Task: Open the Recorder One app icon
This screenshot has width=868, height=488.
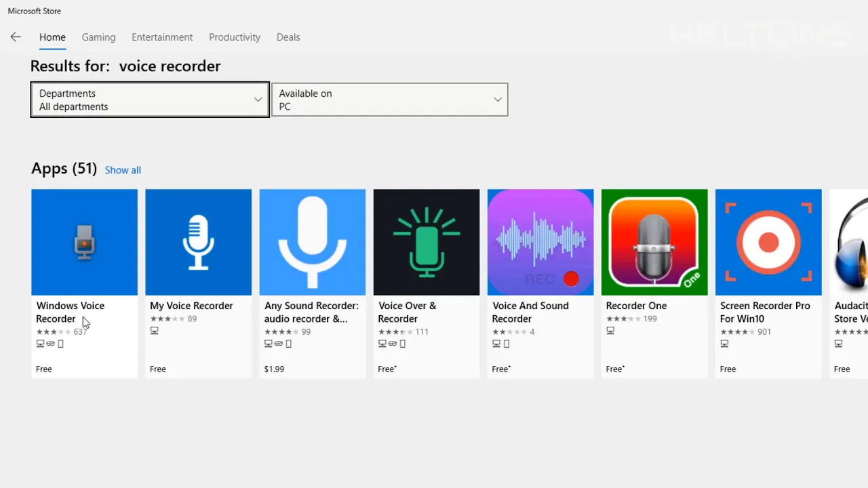Action: click(x=654, y=242)
